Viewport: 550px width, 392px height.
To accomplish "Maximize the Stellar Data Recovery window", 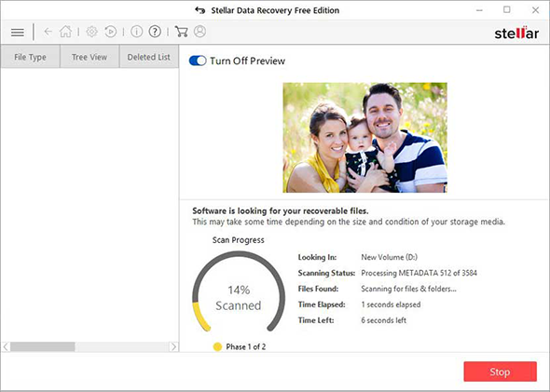I will [507, 10].
